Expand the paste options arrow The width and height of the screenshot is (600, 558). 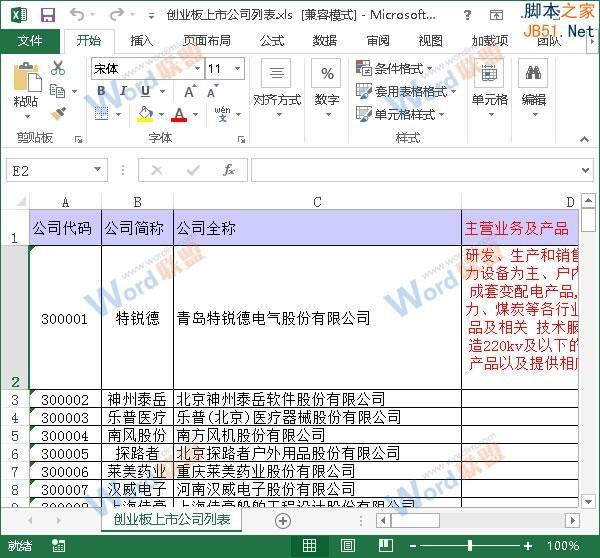[27, 116]
